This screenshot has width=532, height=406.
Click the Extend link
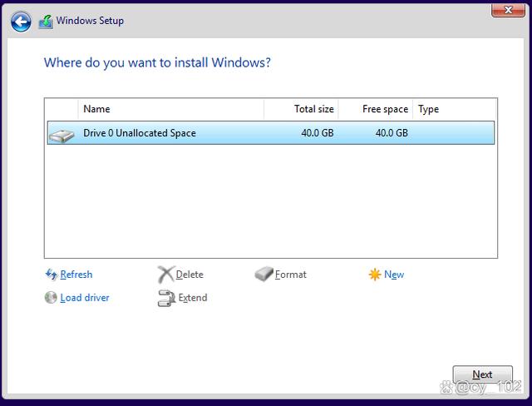pos(193,298)
